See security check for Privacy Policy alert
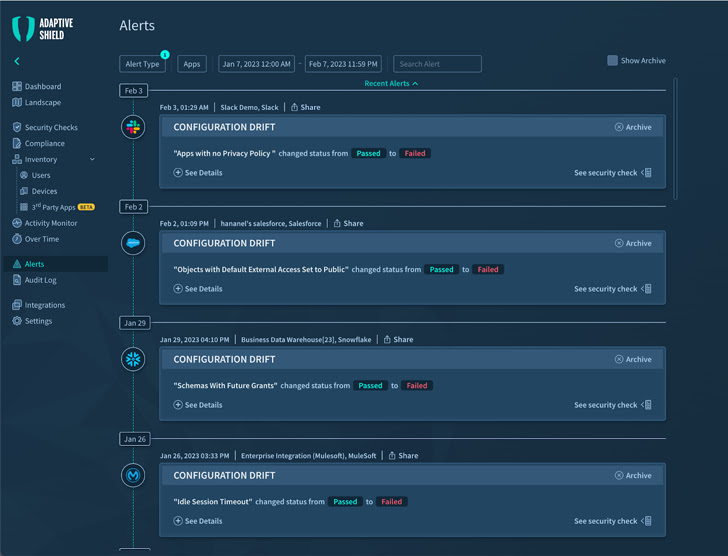The image size is (728, 556). [613, 173]
